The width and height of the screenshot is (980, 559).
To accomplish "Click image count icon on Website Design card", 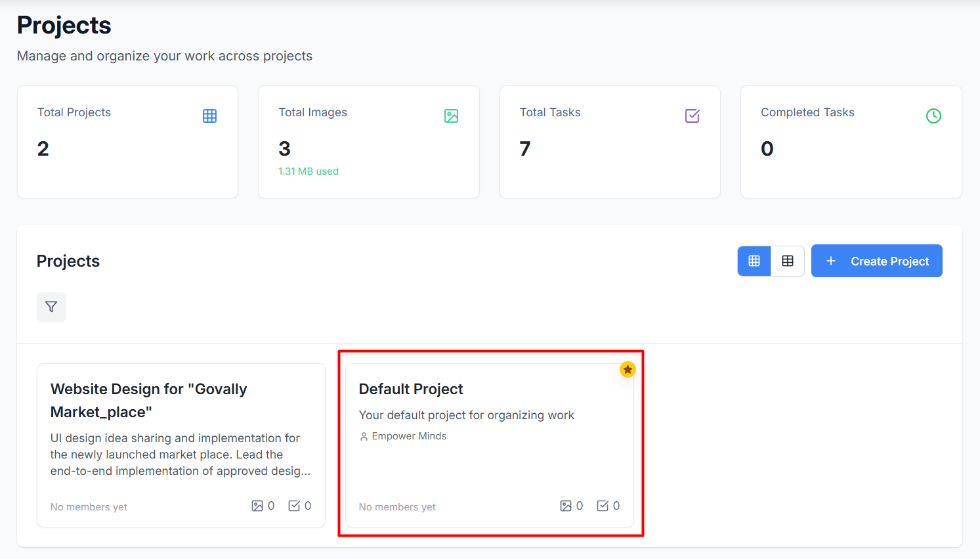I will [257, 506].
